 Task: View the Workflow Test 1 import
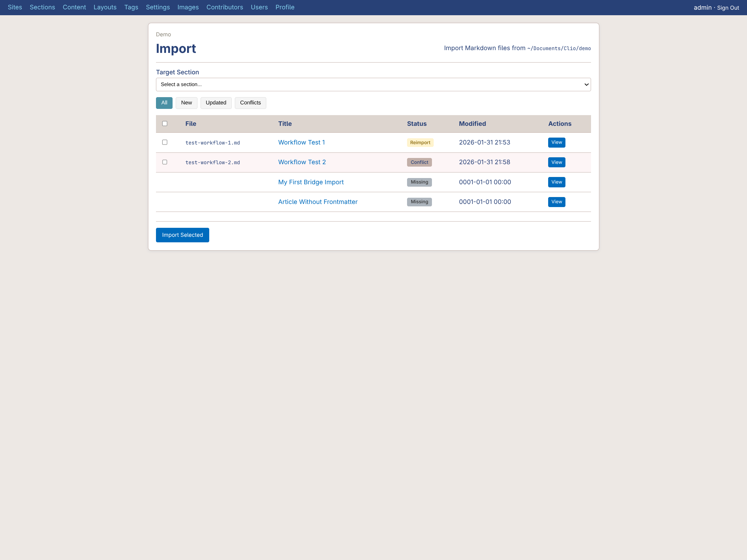556,142
